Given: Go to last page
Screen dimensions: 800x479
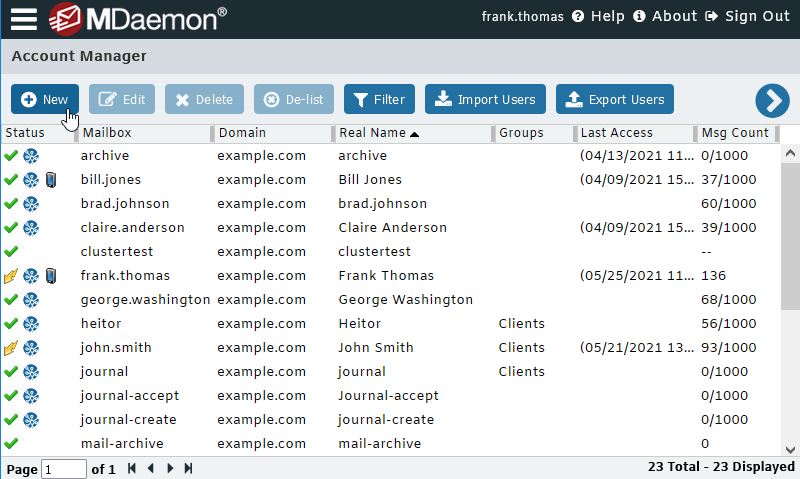Looking at the screenshot, I should coord(188,468).
